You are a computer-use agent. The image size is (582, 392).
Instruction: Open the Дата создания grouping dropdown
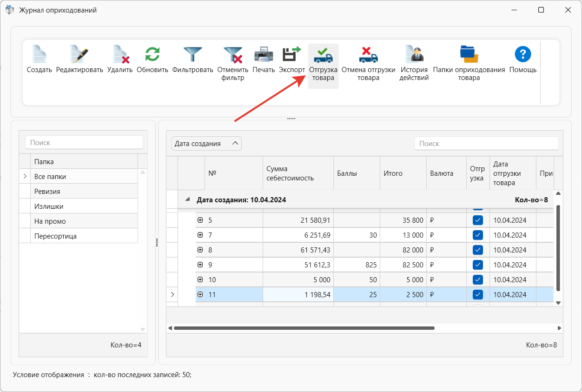coord(206,144)
